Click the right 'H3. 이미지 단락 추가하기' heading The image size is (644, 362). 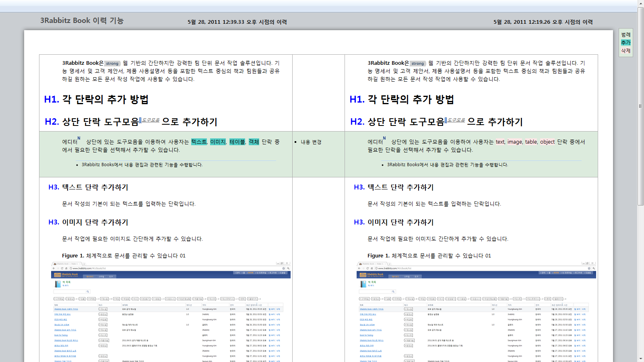394,222
